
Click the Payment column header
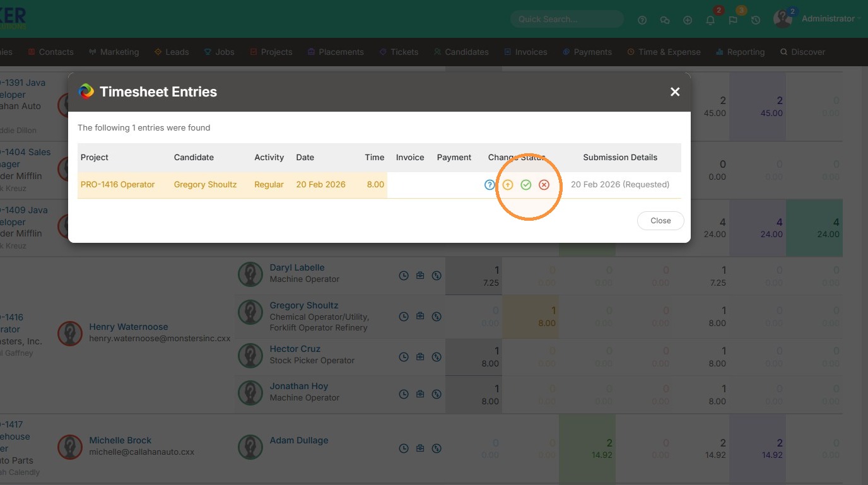pyautogui.click(x=454, y=158)
